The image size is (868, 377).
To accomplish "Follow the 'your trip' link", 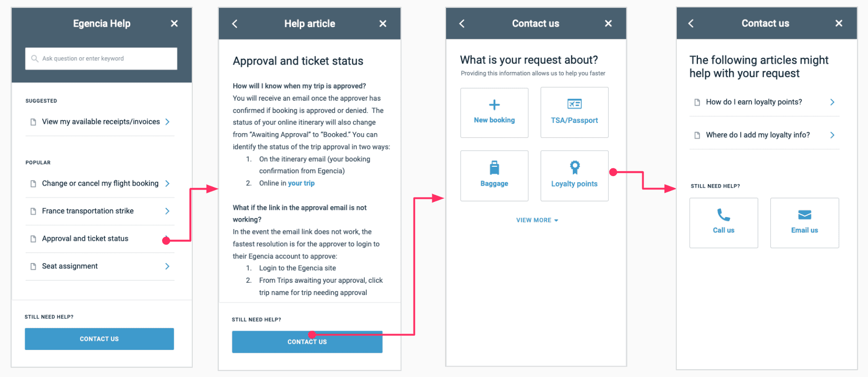I will coord(301,183).
